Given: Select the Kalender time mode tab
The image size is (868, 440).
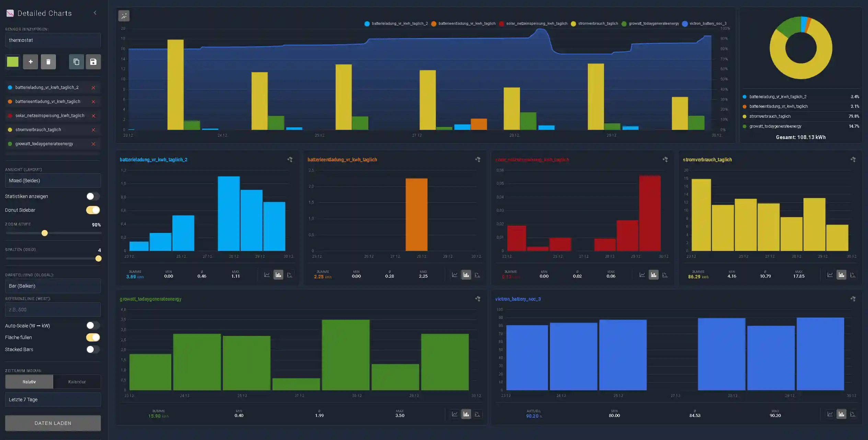Looking at the screenshot, I should [x=77, y=382].
